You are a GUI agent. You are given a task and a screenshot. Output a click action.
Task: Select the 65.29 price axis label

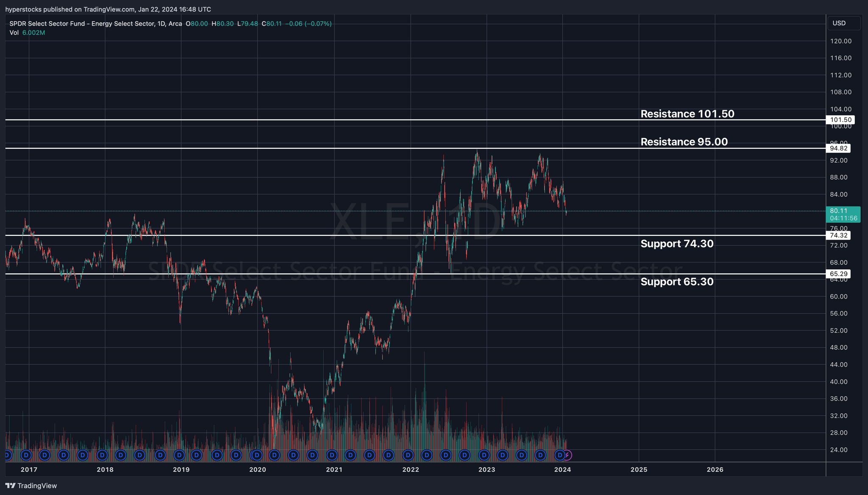click(838, 274)
